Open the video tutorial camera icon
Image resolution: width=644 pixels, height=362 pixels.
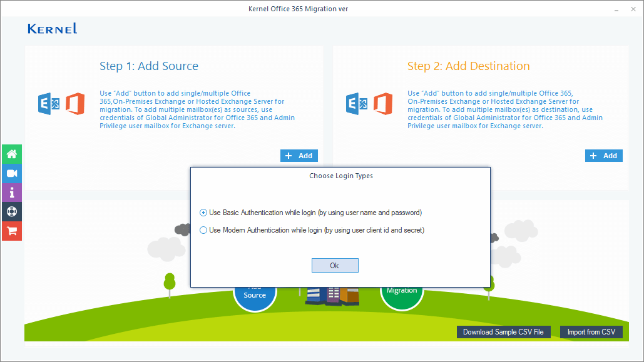tap(12, 173)
